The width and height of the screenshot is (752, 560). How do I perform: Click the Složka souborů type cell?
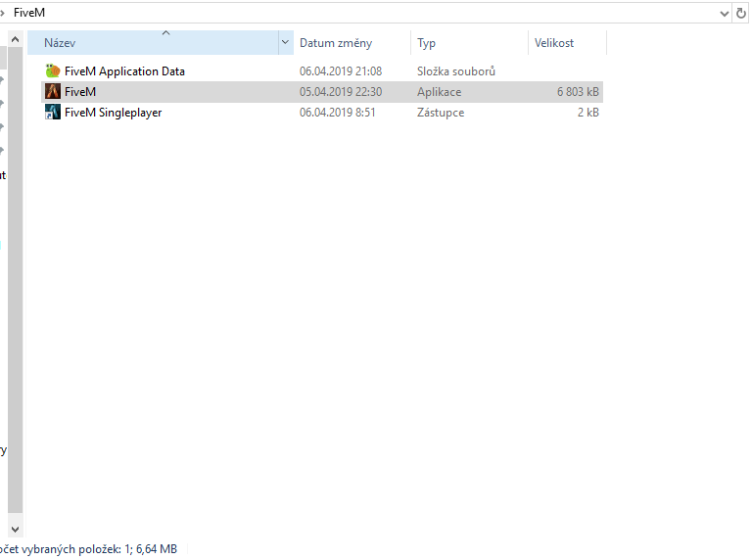(456, 70)
